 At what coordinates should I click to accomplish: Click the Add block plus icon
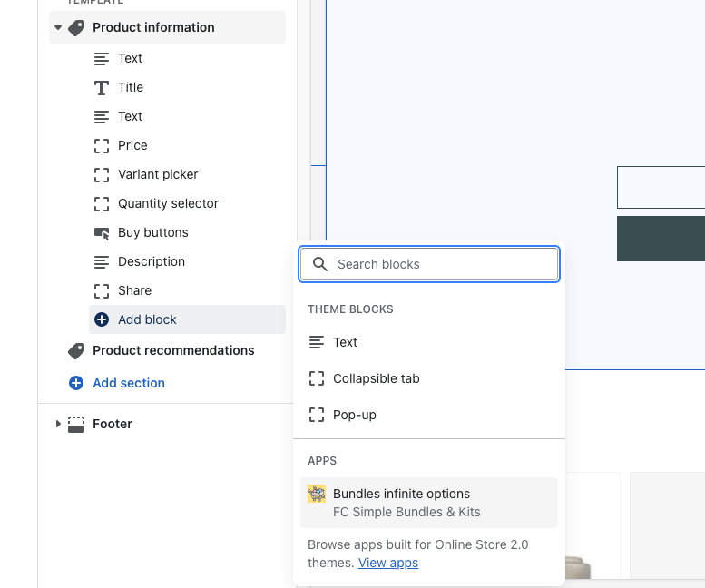pyautogui.click(x=102, y=319)
